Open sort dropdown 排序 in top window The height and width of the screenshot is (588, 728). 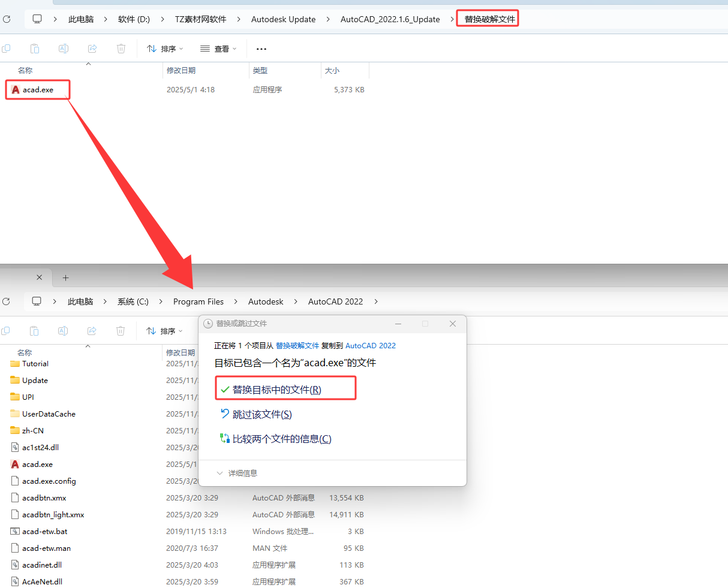pos(165,49)
